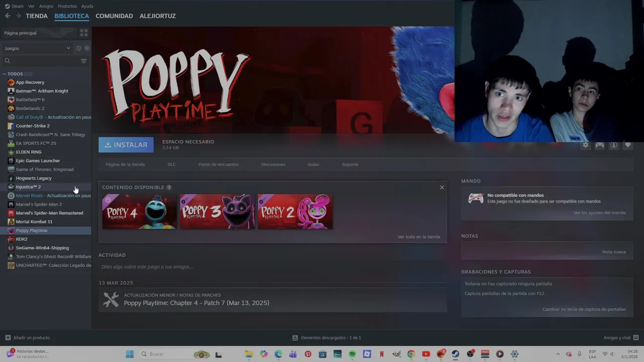Click Nota nueva button

tap(614, 252)
